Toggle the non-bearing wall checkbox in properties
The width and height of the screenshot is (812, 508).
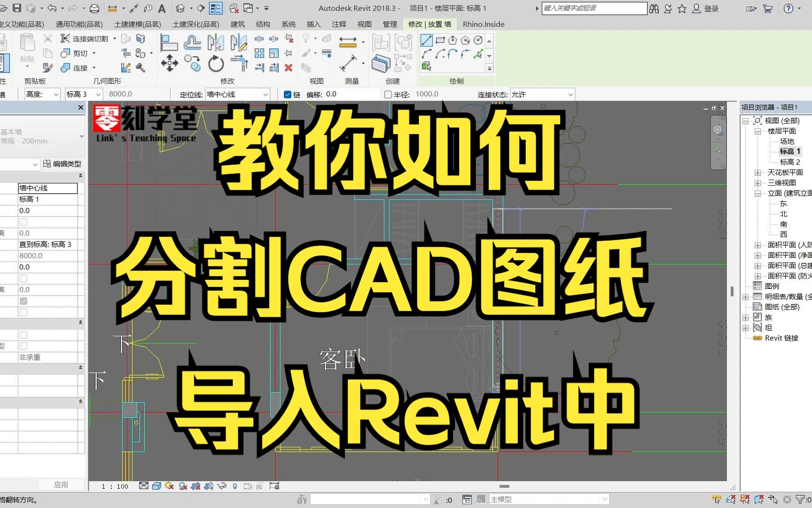[x=23, y=346]
